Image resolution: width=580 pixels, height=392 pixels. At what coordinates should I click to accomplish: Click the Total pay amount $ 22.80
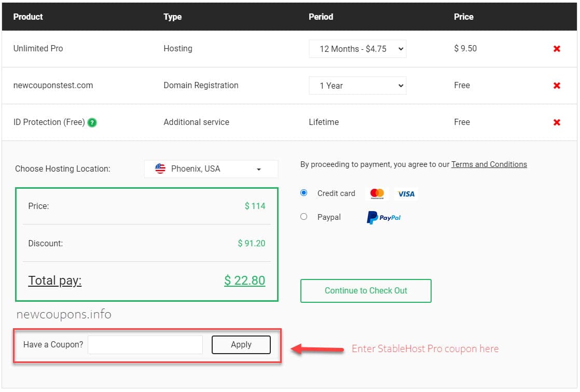coord(244,281)
